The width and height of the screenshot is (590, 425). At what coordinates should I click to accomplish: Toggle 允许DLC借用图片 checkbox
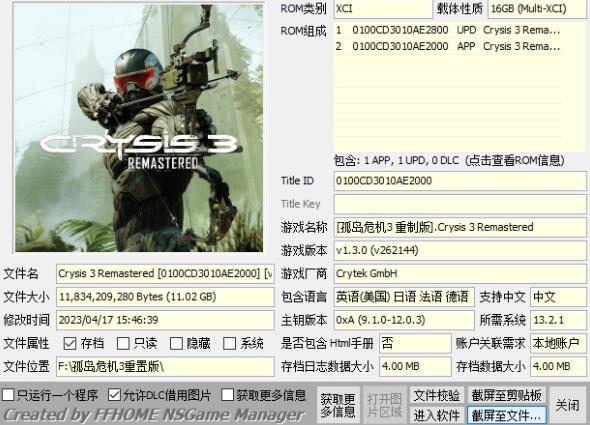114,395
